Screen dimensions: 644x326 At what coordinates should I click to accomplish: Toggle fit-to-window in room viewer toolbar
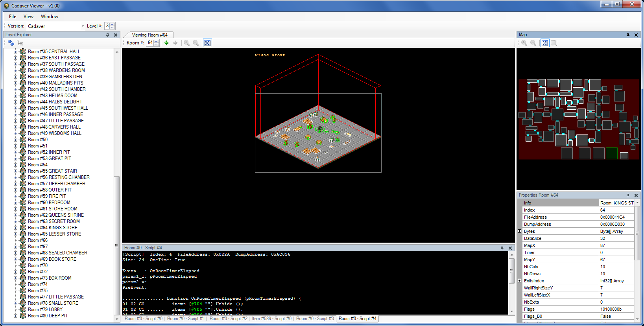click(x=207, y=43)
